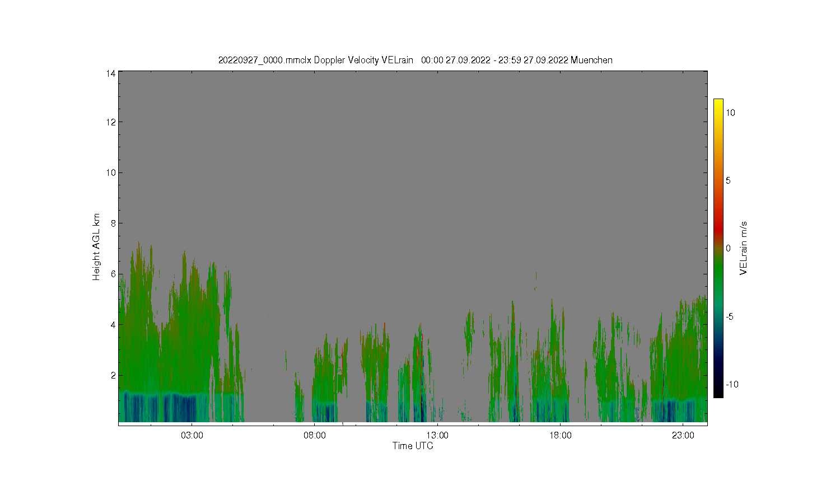Click the dark bottom end of the colorbar
The width and height of the screenshot is (840, 504).
pos(718,393)
